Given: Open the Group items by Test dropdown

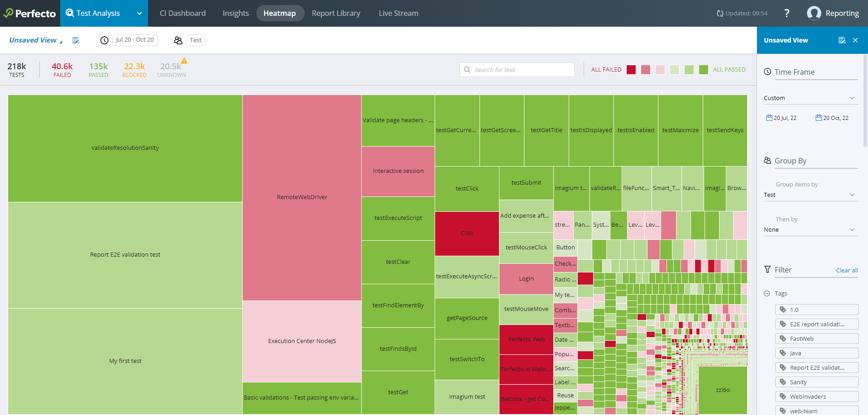Looking at the screenshot, I should tap(809, 195).
